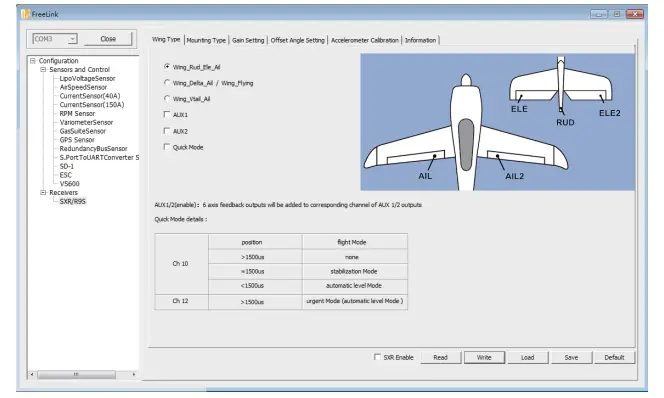Collapse the Sensors and Control node
Viewport: 664px width, 398px height.
click(x=43, y=69)
